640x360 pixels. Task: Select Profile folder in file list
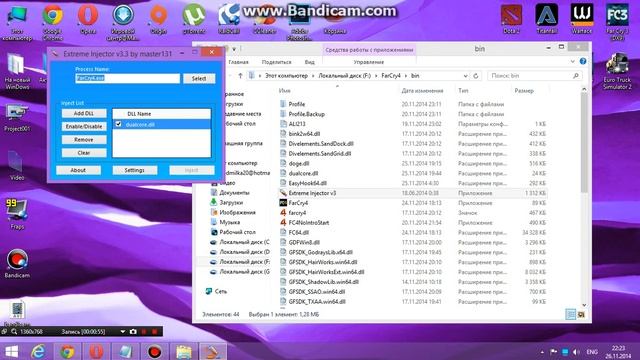coord(296,104)
